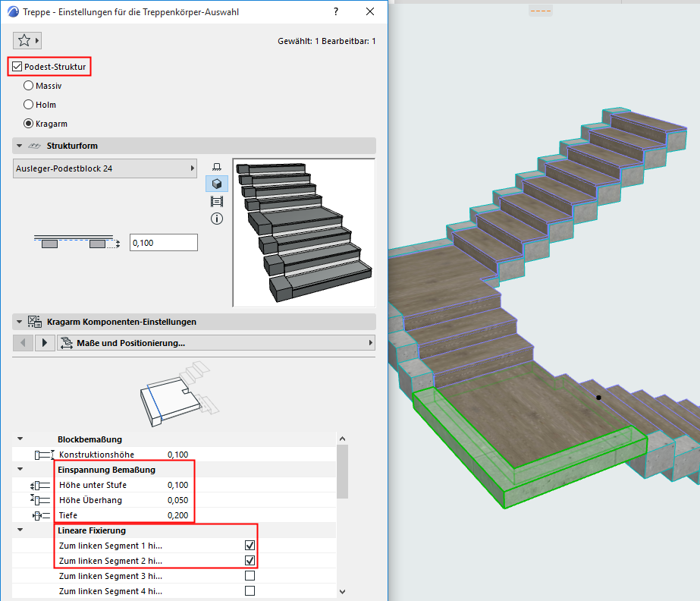Click the 0,100 structure offset field
Image resolution: width=700 pixels, height=601 pixels.
click(x=163, y=243)
